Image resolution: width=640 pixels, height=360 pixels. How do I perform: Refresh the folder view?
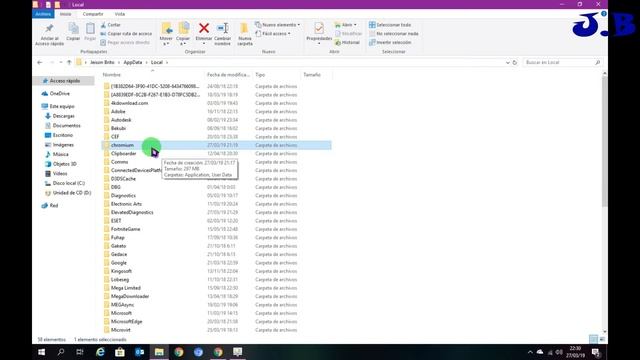tap(515, 62)
